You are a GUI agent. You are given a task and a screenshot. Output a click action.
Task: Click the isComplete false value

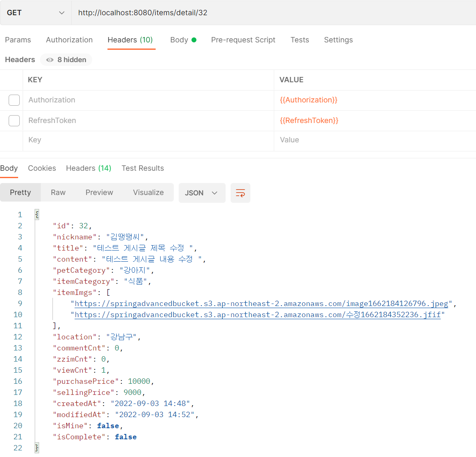(x=126, y=437)
